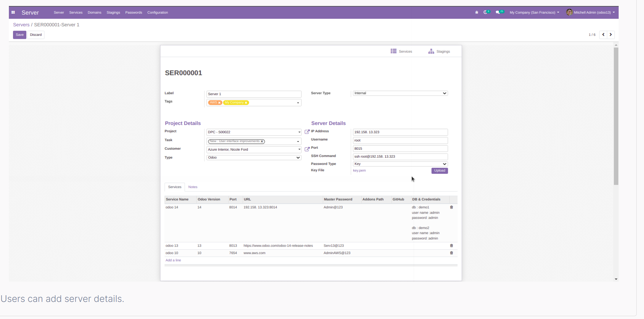Open the Server Type dropdown

coord(445,93)
